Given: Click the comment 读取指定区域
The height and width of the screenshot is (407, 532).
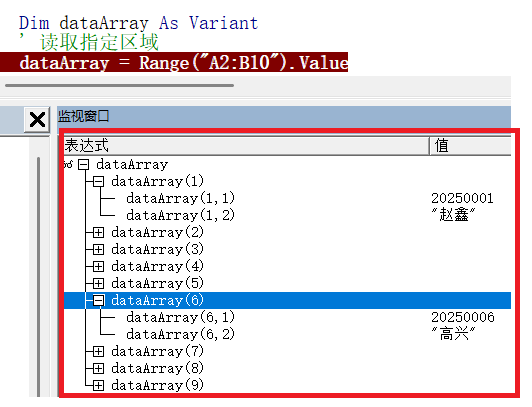Looking at the screenshot, I should [x=99, y=42].
